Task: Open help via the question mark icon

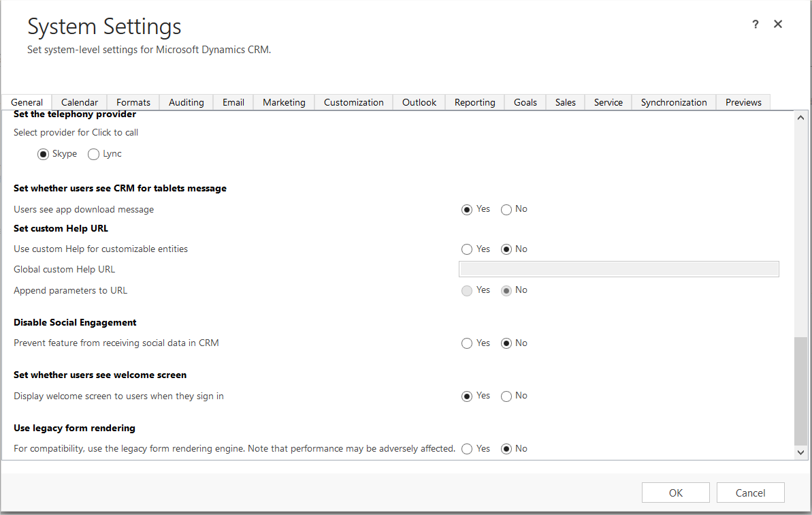Action: click(755, 24)
